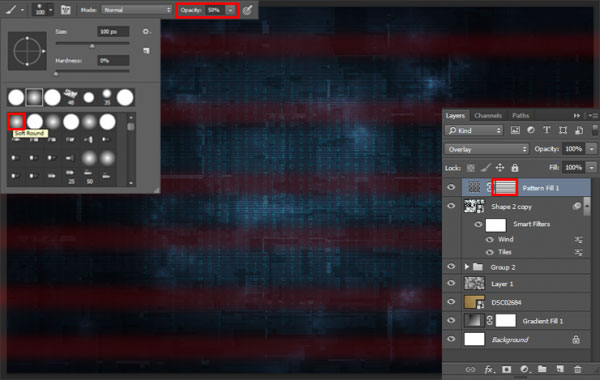The width and height of the screenshot is (600, 380).
Task: Switch to the Layers tab
Action: [455, 116]
